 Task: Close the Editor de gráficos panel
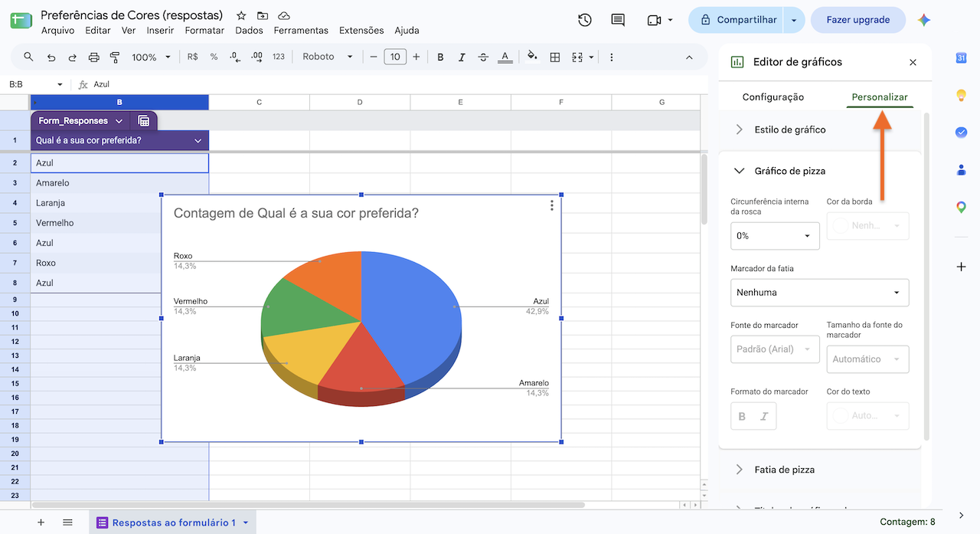(x=913, y=62)
